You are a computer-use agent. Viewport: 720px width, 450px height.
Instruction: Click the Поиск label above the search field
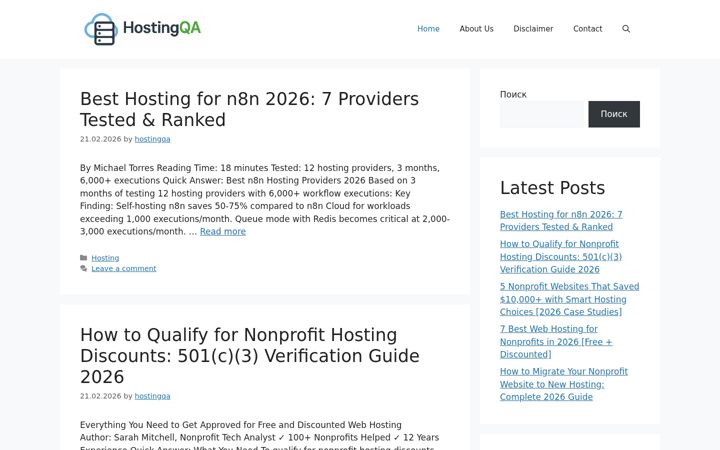tap(513, 94)
